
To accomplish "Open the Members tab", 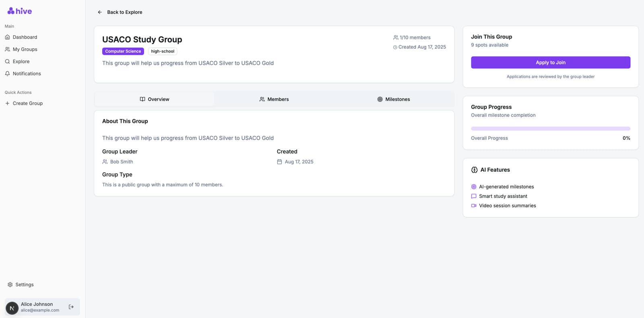I will pos(274,99).
